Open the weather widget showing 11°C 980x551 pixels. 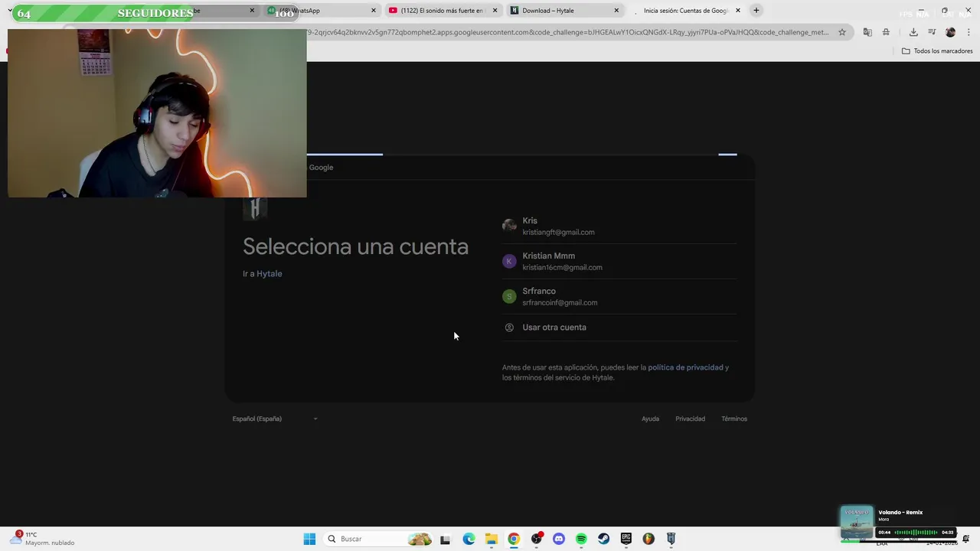click(43, 539)
